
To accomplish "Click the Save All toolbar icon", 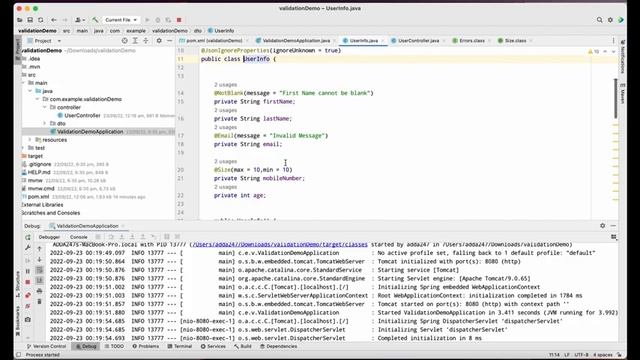I will (30, 20).
